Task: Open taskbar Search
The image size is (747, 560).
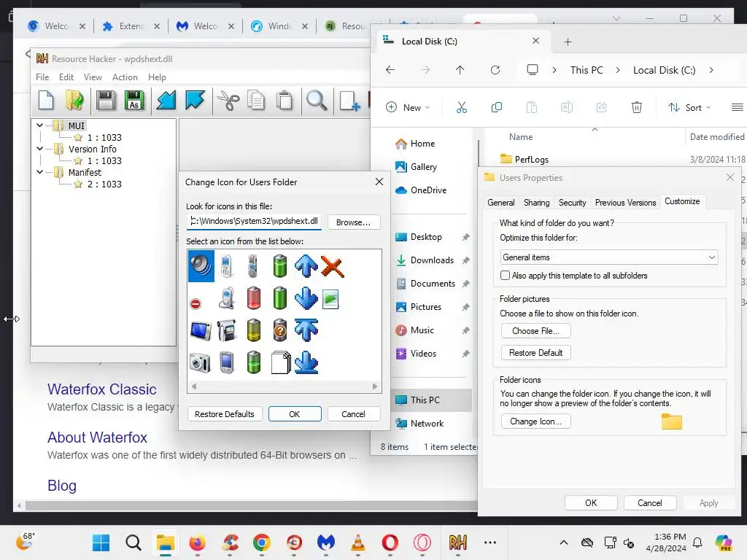Action: click(x=133, y=542)
